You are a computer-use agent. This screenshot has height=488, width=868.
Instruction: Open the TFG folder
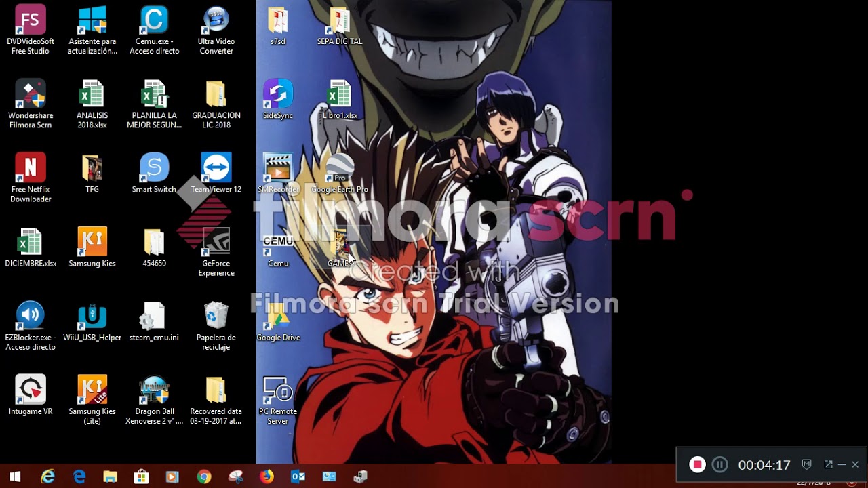coord(92,174)
